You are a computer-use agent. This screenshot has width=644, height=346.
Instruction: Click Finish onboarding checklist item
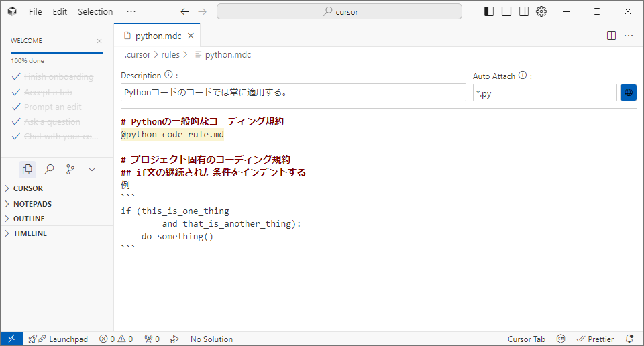(59, 76)
